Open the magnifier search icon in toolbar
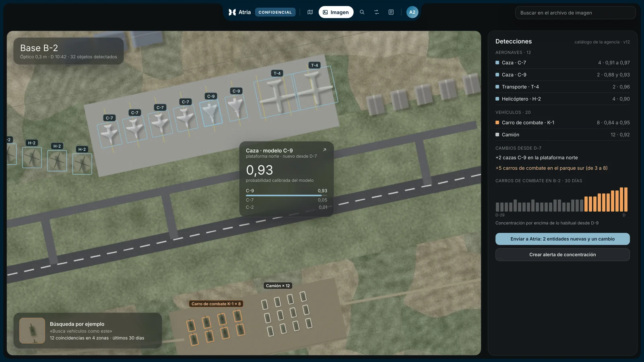644x362 pixels. [362, 12]
